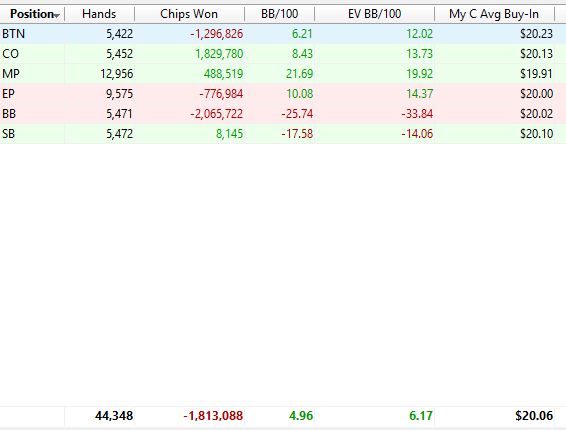Image resolution: width=566 pixels, height=430 pixels.
Task: Click chips won value 1,829,780
Action: [219, 54]
